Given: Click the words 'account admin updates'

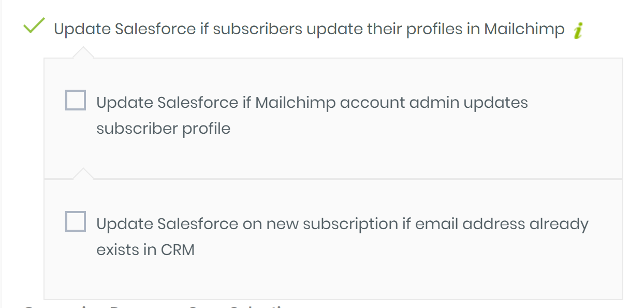Looking at the screenshot, I should [434, 103].
